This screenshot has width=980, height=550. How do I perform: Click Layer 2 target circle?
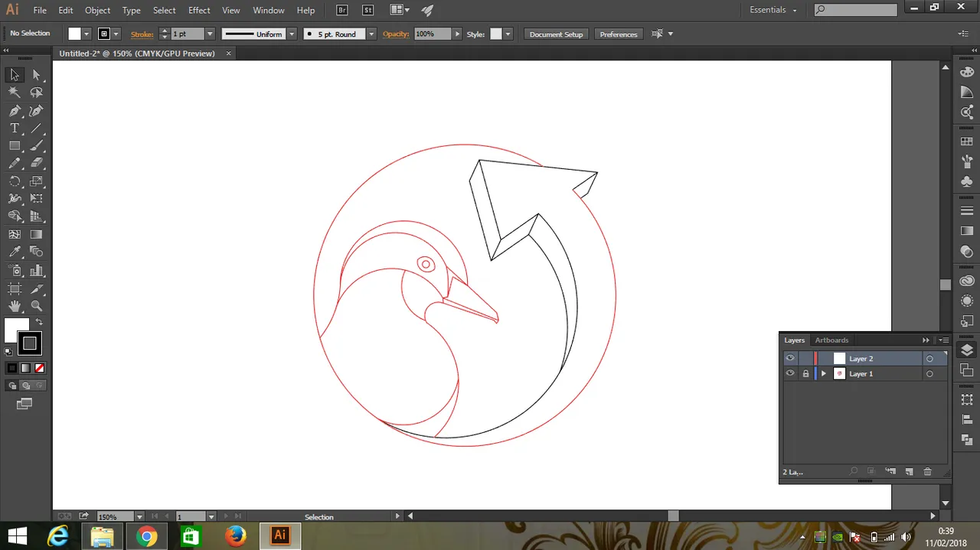coord(929,358)
